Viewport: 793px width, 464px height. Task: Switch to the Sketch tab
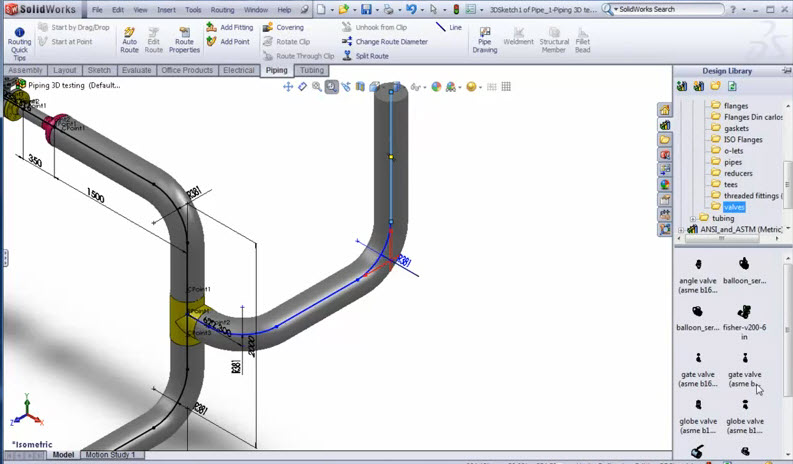point(99,70)
